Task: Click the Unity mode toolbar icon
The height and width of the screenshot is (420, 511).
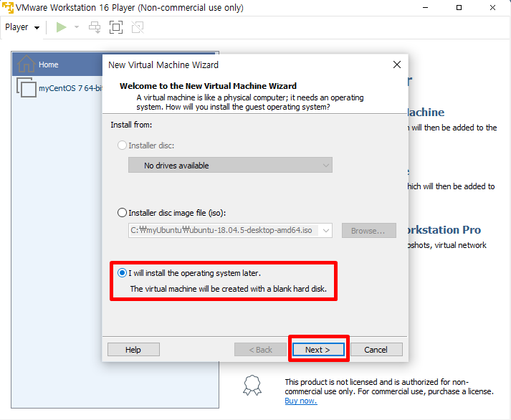Action: point(138,27)
